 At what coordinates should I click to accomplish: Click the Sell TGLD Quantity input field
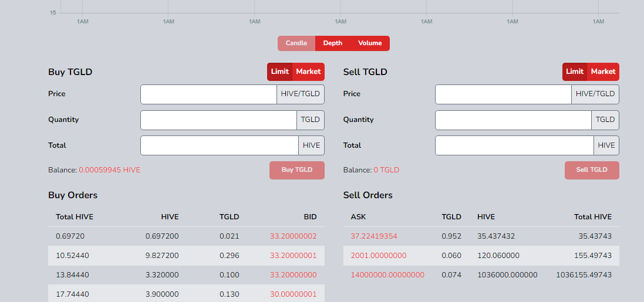point(513,120)
